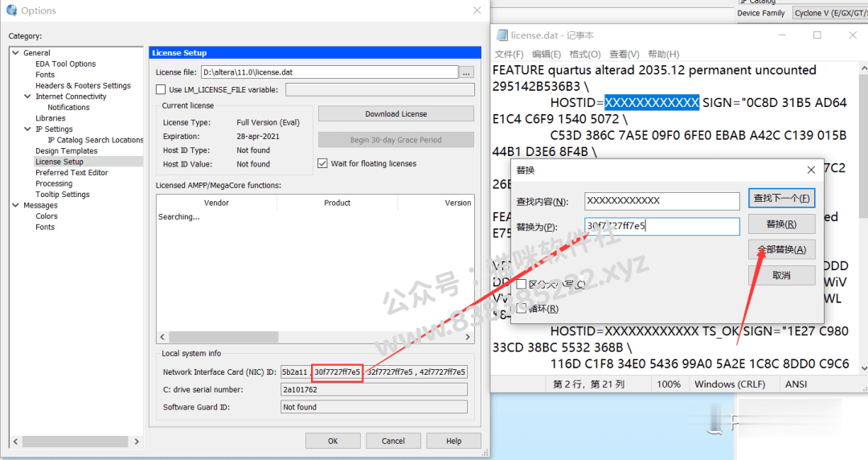The image size is (868, 460).
Task: Select Headers & Footers Settings category
Action: 83,85
